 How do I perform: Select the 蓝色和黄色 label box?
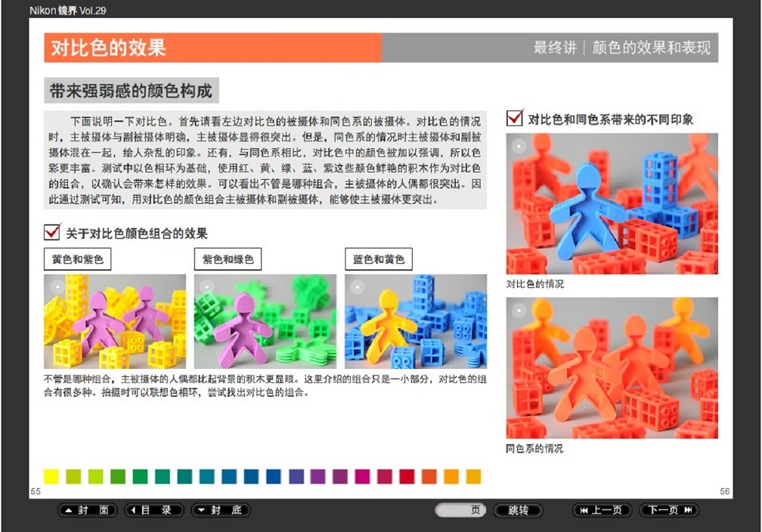tap(379, 259)
